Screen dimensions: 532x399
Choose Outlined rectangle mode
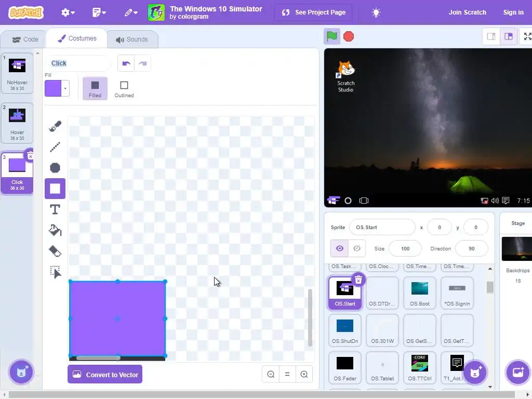[x=124, y=88]
